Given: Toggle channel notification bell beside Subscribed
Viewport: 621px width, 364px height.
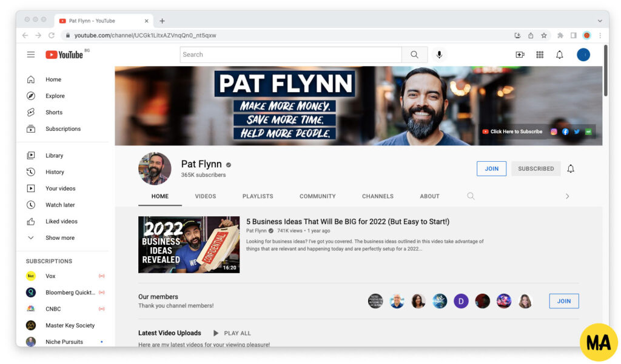Looking at the screenshot, I should tap(571, 168).
